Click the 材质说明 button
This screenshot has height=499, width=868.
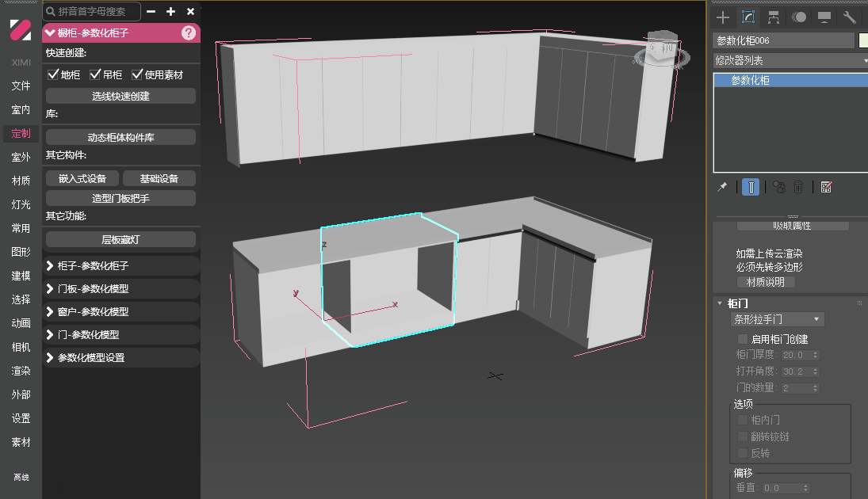tap(766, 282)
